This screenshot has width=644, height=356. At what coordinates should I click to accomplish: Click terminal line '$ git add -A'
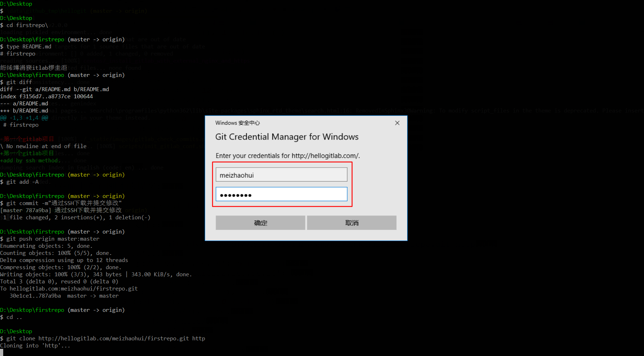tap(19, 182)
